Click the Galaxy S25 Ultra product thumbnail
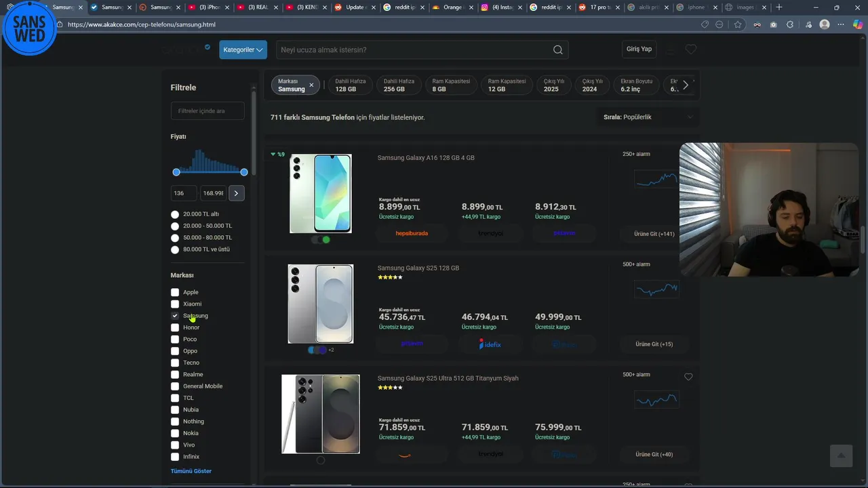 pos(321,414)
